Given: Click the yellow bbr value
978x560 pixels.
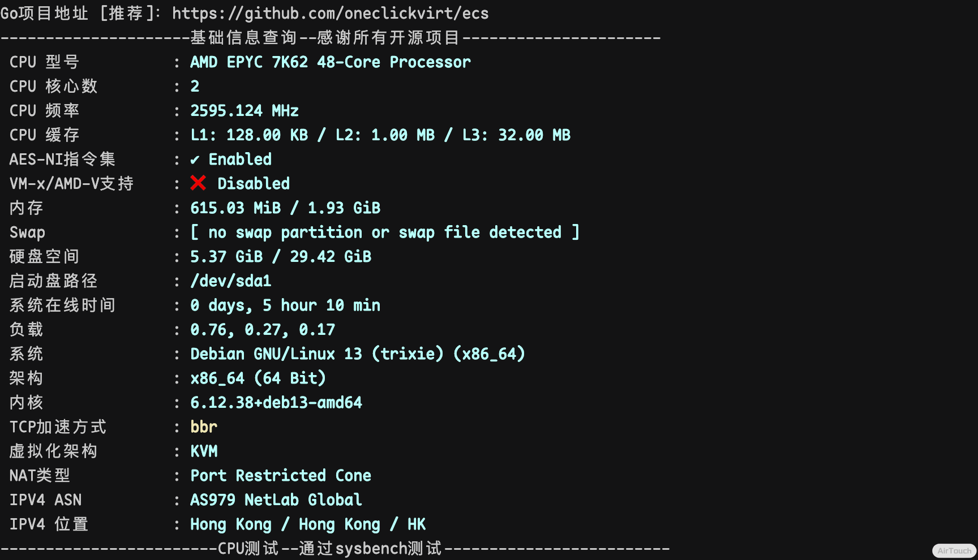Looking at the screenshot, I should (x=204, y=427).
